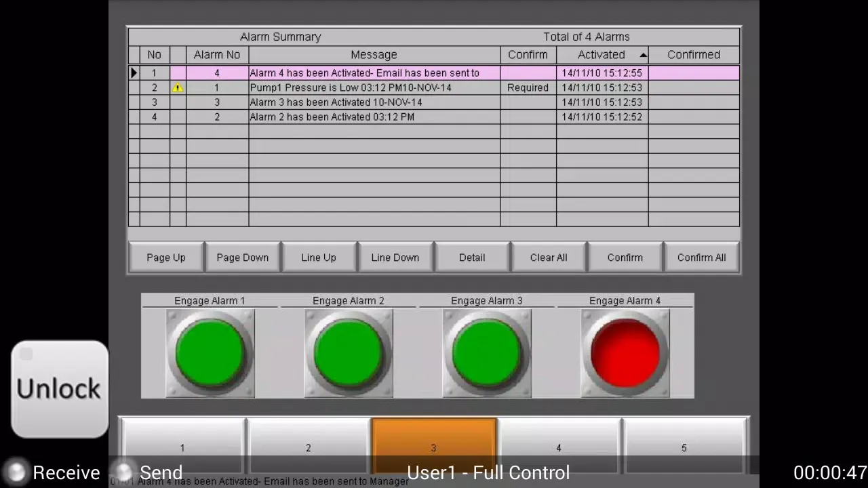Image resolution: width=868 pixels, height=488 pixels.
Task: Tap the Unlock button
Action: click(60, 389)
